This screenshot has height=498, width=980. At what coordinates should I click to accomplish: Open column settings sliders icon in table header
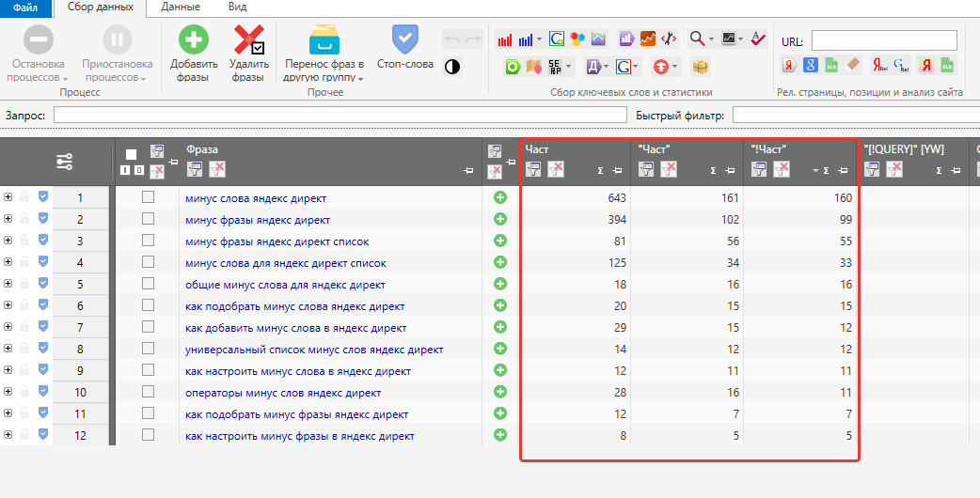pyautogui.click(x=64, y=162)
